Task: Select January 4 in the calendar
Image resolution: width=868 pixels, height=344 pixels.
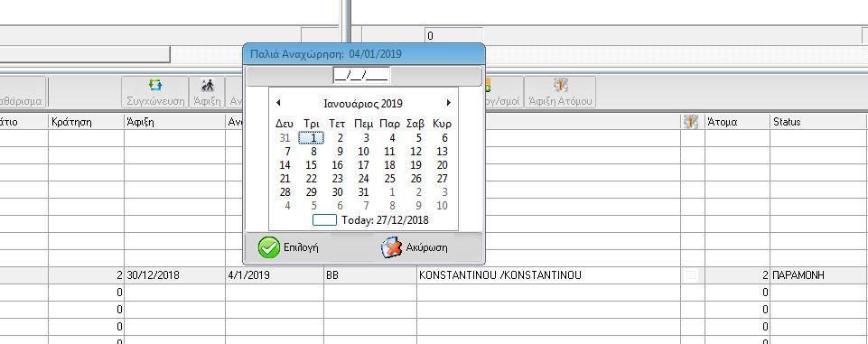Action: pos(392,138)
